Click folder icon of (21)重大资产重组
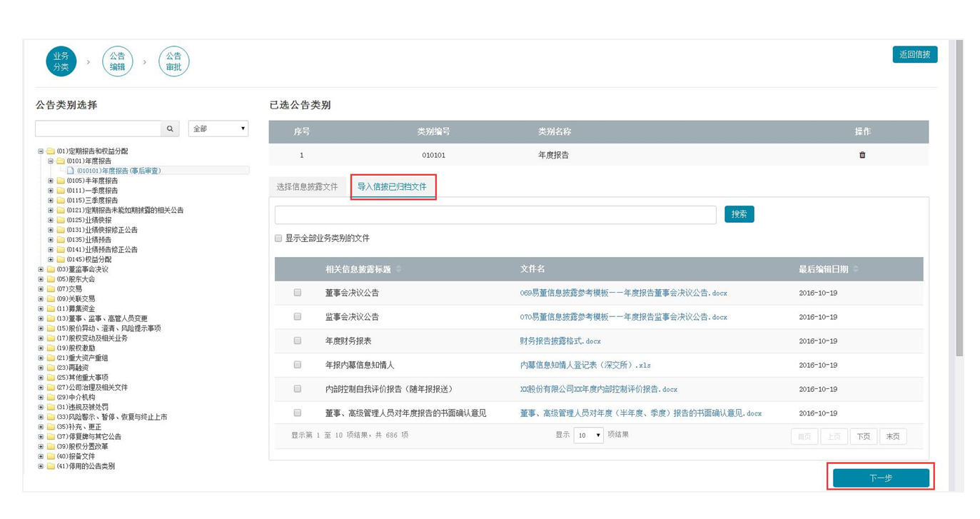The height and width of the screenshot is (519, 980). 51,358
